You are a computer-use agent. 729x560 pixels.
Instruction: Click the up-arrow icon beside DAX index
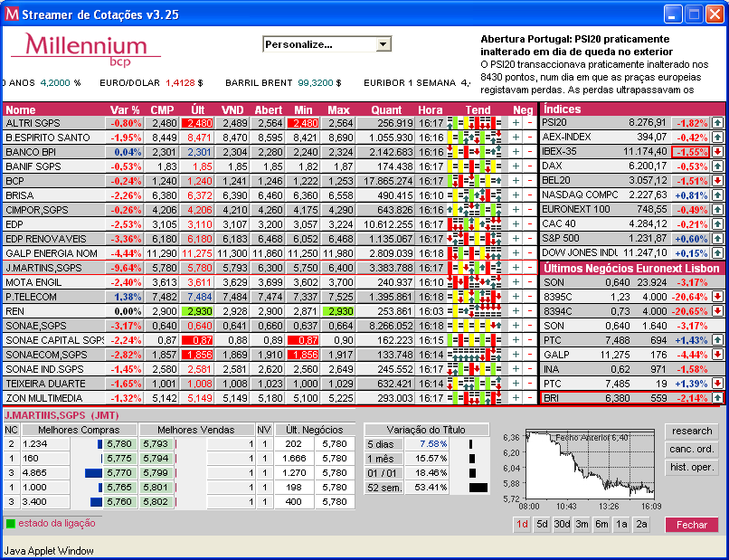[718, 166]
